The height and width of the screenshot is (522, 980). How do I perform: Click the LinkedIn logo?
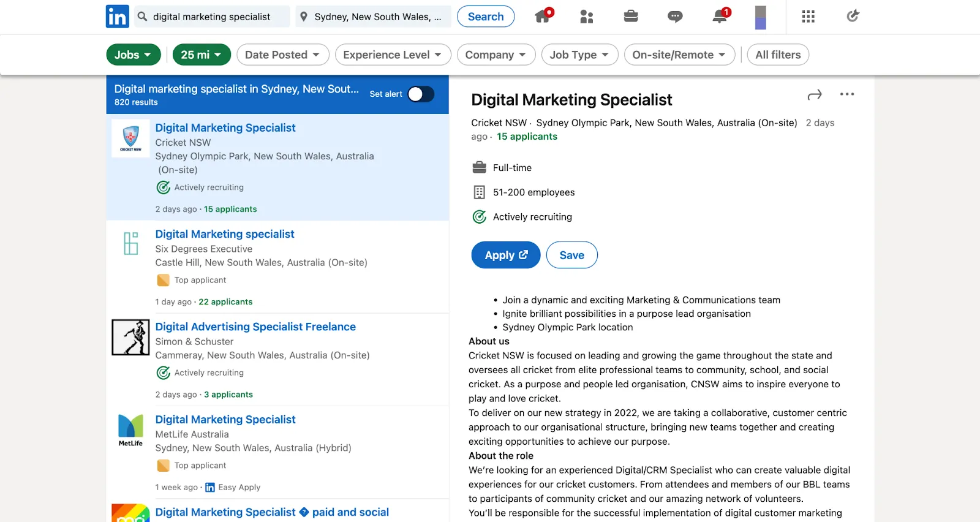click(x=117, y=17)
